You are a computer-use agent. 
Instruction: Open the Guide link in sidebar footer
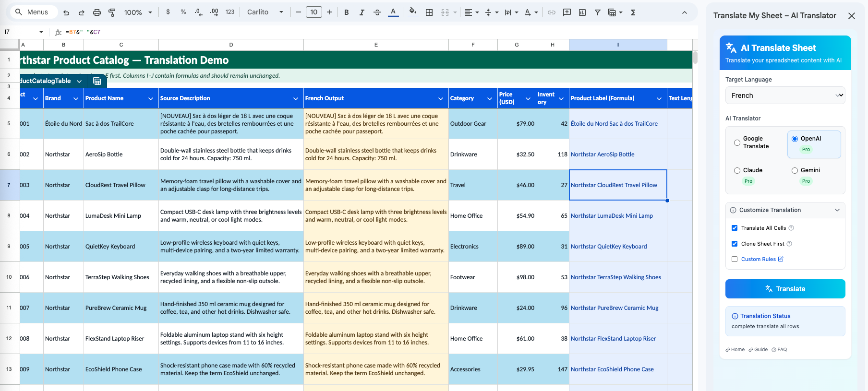758,350
